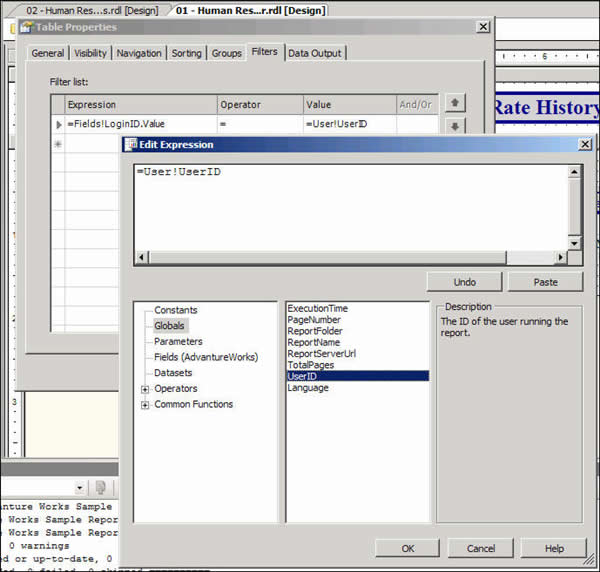Select the first filter row's arrow indicator
This screenshot has width=600, height=572.
pos(57,124)
